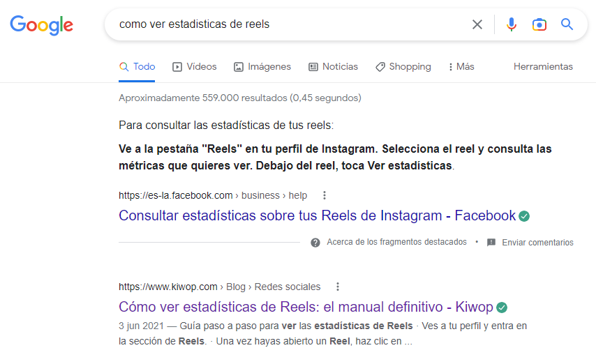The width and height of the screenshot is (596, 364).
Task: Open search by image camera icon
Action: point(539,24)
